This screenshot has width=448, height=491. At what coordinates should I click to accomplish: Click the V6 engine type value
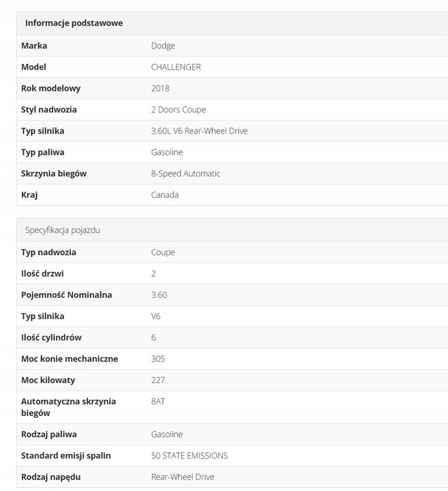pyautogui.click(x=156, y=316)
